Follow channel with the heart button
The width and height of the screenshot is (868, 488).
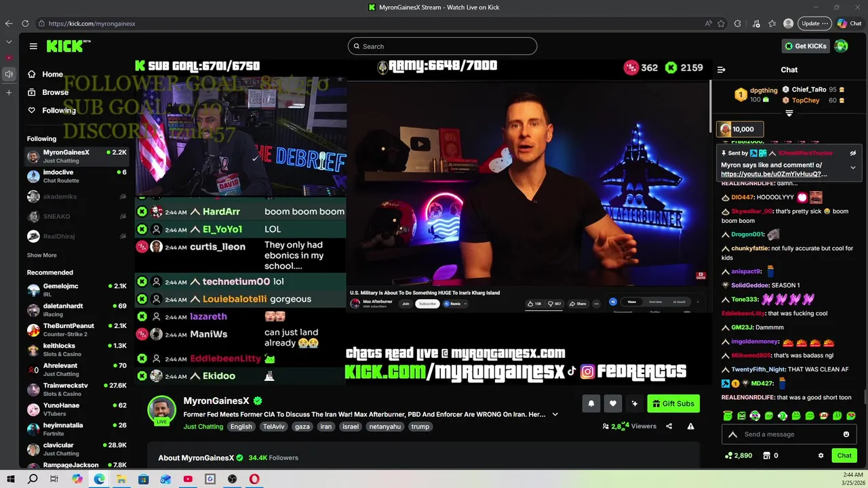[x=612, y=404]
